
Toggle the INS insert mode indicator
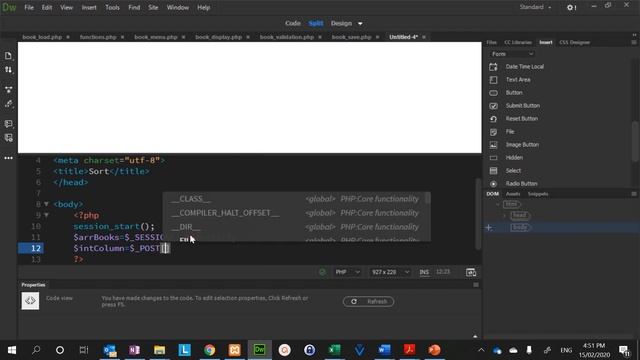tap(424, 272)
